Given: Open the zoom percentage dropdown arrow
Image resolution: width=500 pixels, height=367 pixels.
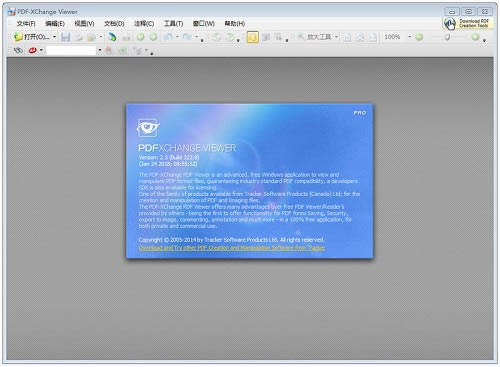Looking at the screenshot, I should [410, 37].
